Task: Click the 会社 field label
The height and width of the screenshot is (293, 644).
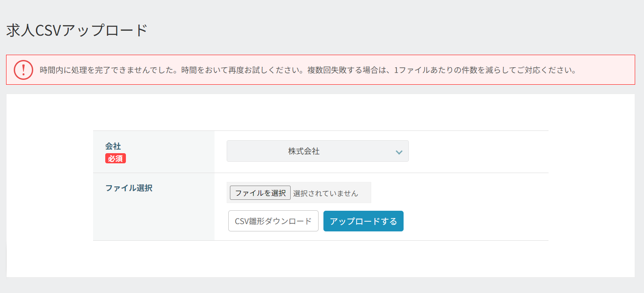Action: (x=113, y=146)
